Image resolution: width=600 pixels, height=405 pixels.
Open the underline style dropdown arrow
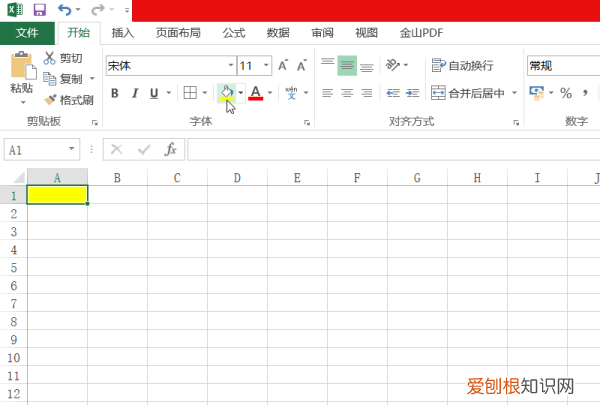click(168, 93)
